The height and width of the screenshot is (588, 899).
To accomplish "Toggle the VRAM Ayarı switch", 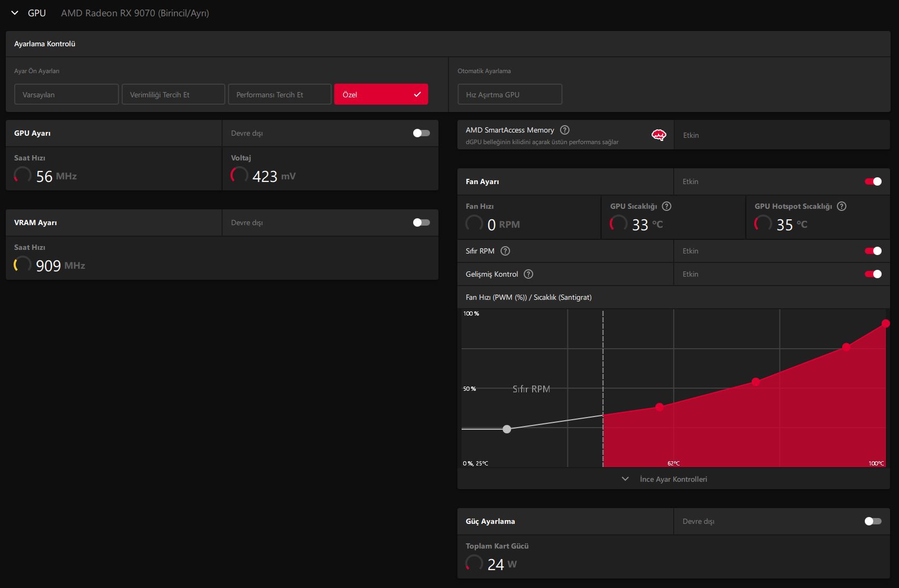I will (x=421, y=222).
